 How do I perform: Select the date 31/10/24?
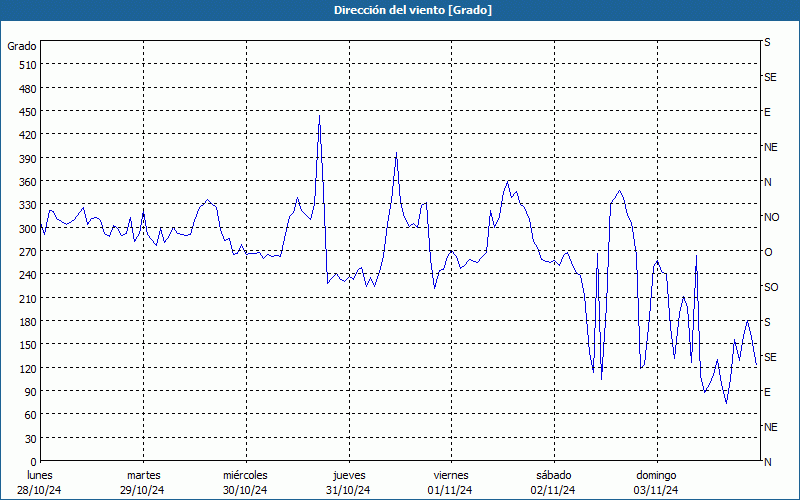tap(348, 490)
